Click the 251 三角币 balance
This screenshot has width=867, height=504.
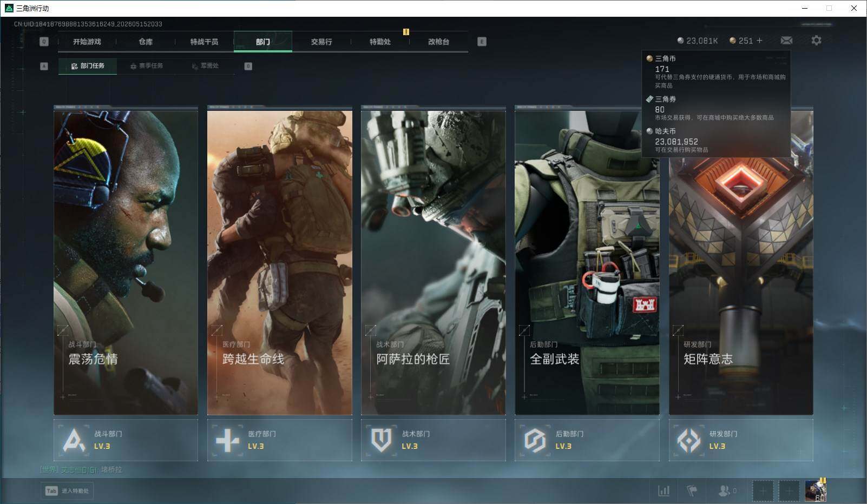pyautogui.click(x=741, y=41)
